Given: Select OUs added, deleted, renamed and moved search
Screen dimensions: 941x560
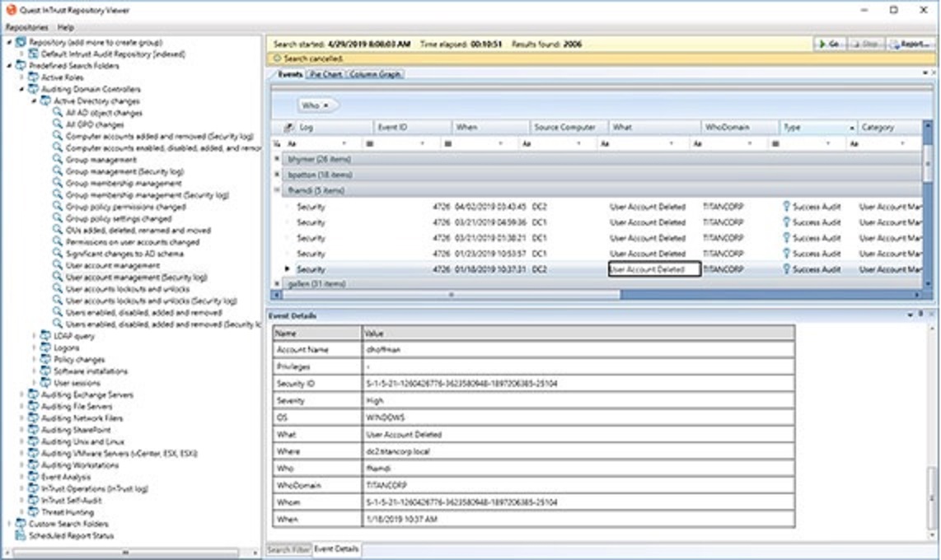Looking at the screenshot, I should pos(138,231).
